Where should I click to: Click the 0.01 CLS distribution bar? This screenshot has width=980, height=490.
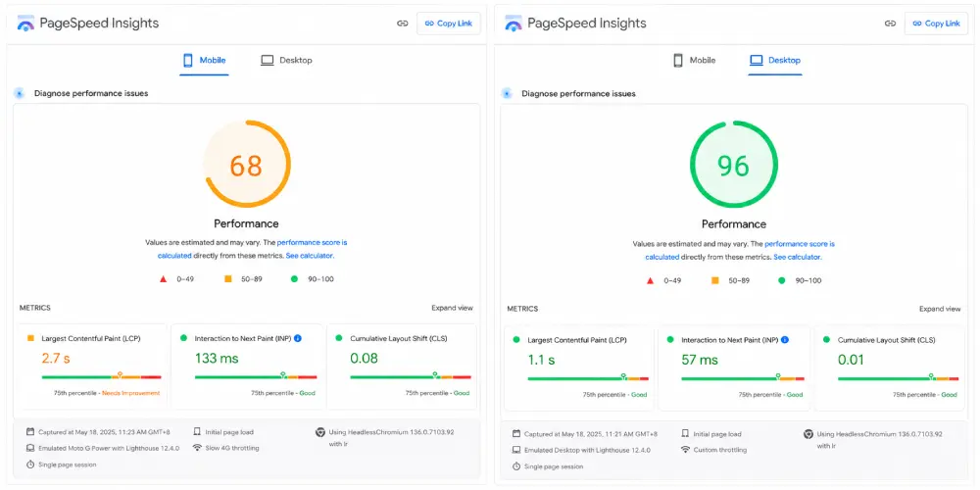pyautogui.click(x=898, y=378)
